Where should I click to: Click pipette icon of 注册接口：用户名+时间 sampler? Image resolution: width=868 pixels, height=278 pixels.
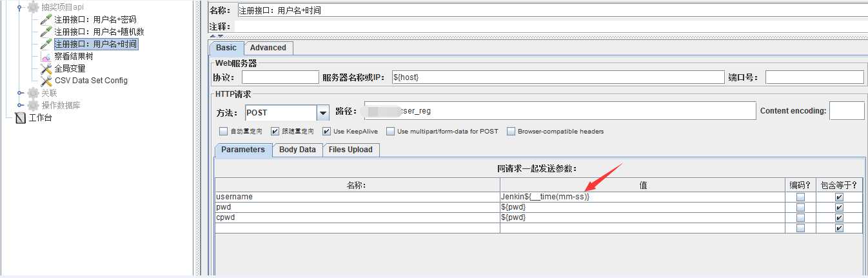46,44
